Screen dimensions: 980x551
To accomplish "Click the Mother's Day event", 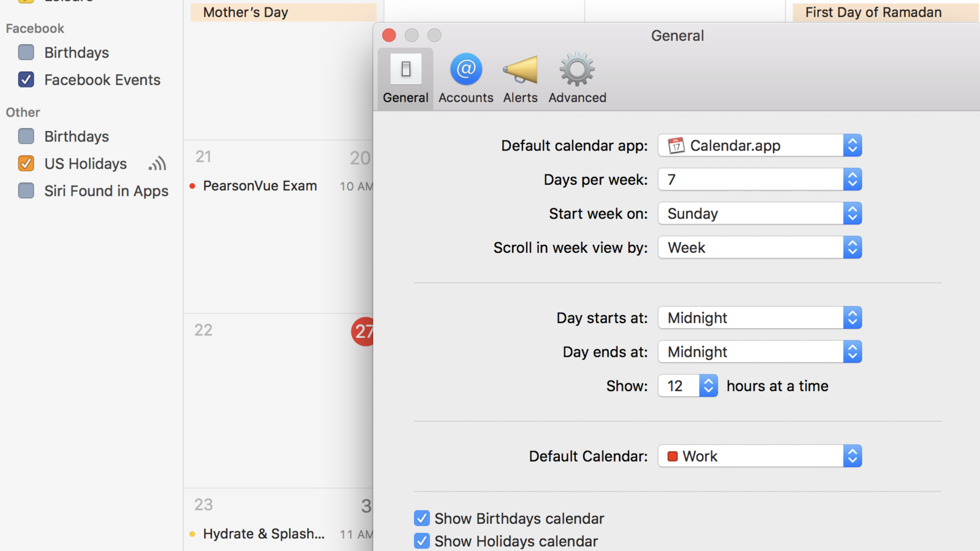I will [x=244, y=12].
